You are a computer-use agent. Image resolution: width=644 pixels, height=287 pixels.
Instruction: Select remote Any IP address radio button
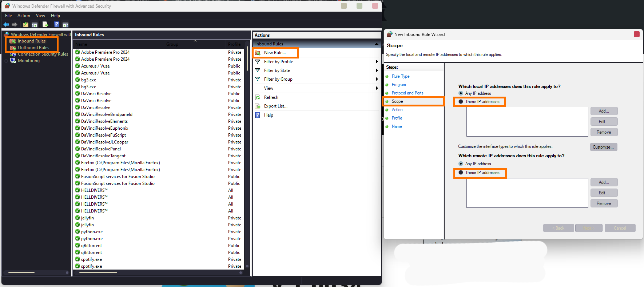(x=461, y=164)
